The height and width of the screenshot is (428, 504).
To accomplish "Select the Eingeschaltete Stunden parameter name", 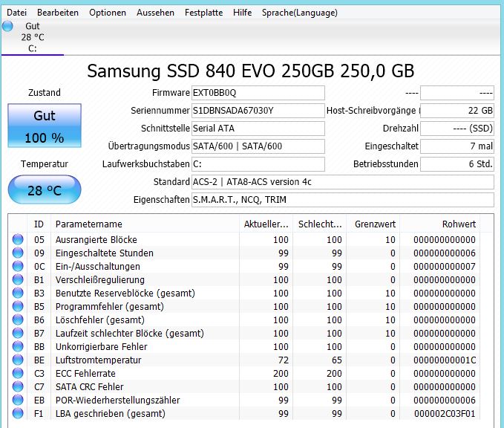I will (x=104, y=253).
